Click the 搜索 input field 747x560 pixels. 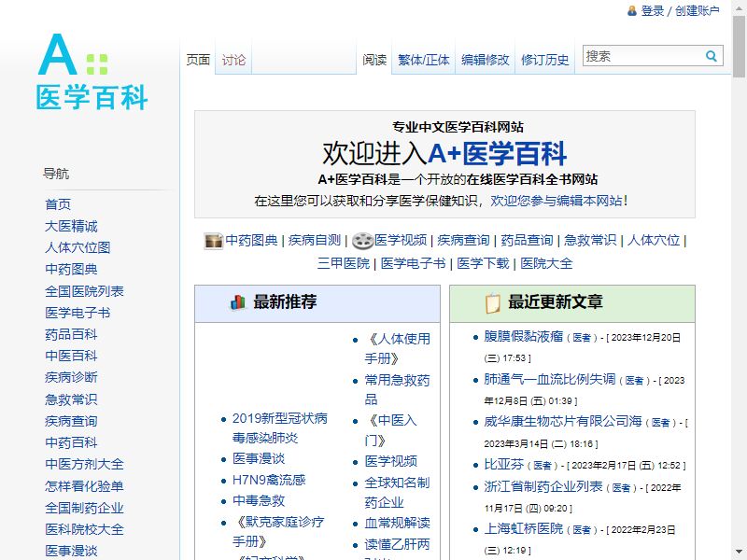tap(643, 56)
